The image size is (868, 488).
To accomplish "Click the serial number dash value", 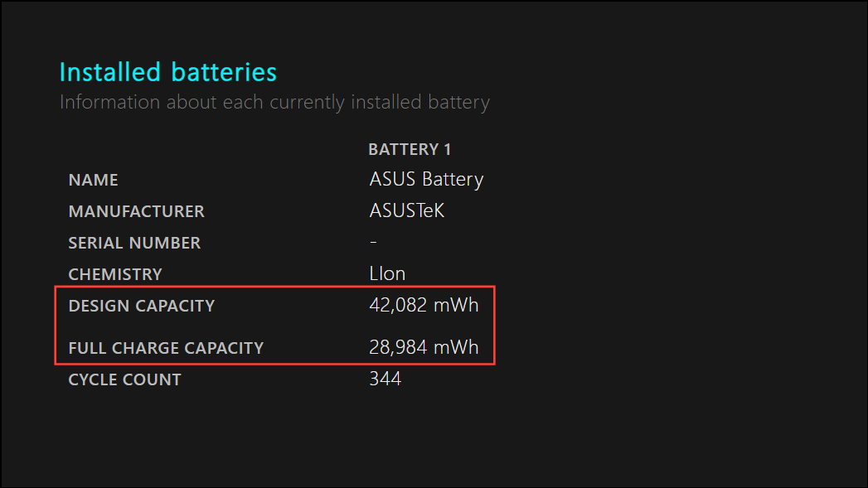I will click(x=373, y=242).
